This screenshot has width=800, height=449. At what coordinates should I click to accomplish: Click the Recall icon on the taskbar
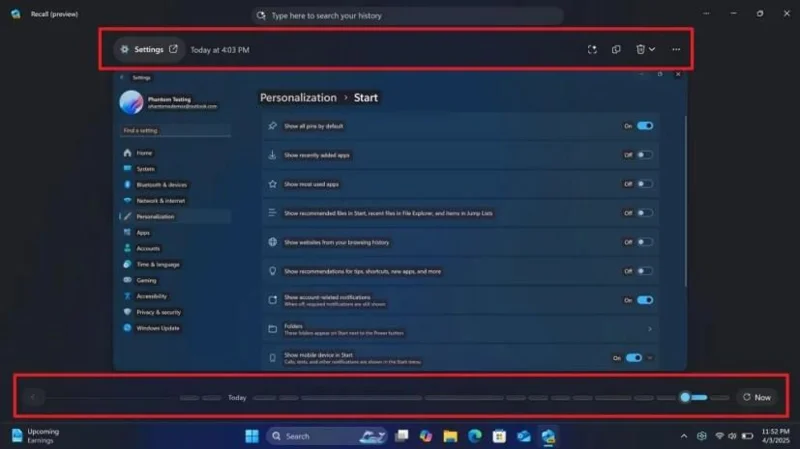click(x=548, y=436)
